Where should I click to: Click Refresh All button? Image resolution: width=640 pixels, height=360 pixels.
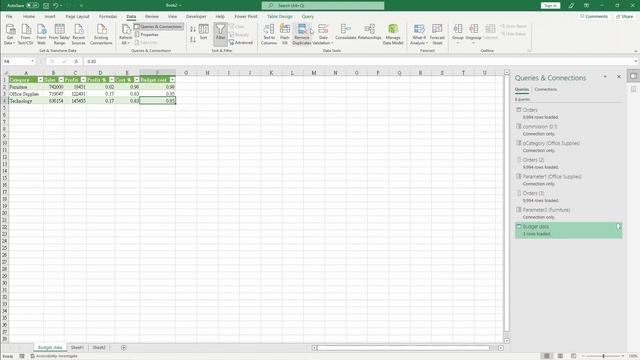tap(125, 34)
